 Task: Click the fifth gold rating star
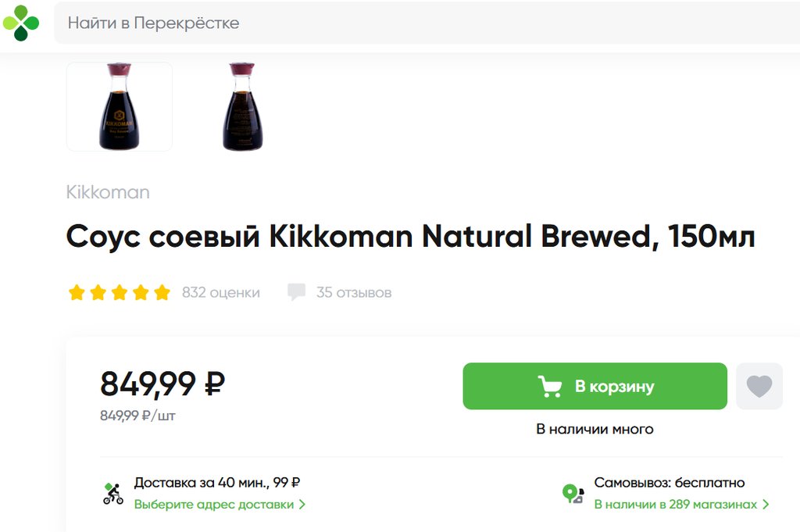[x=162, y=293]
